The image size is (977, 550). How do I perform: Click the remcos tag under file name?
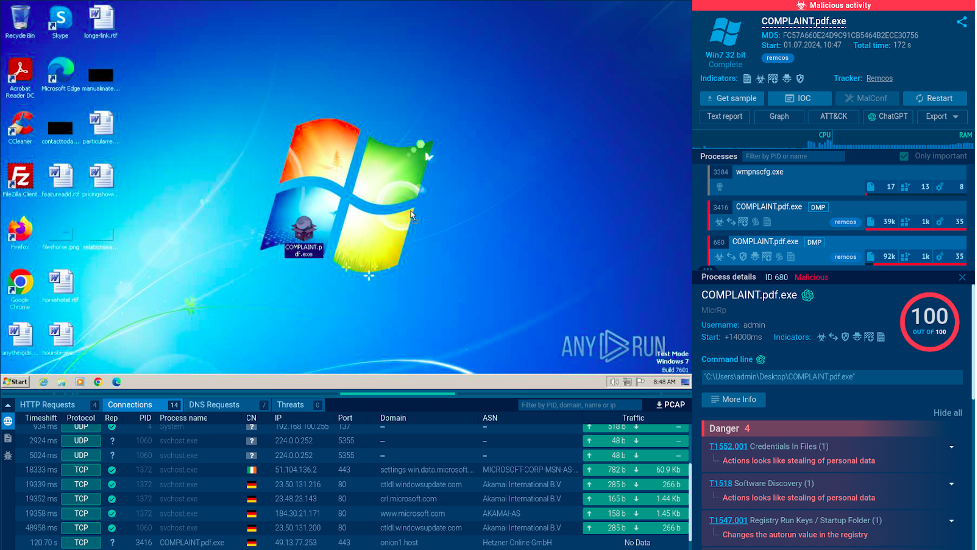tap(777, 58)
